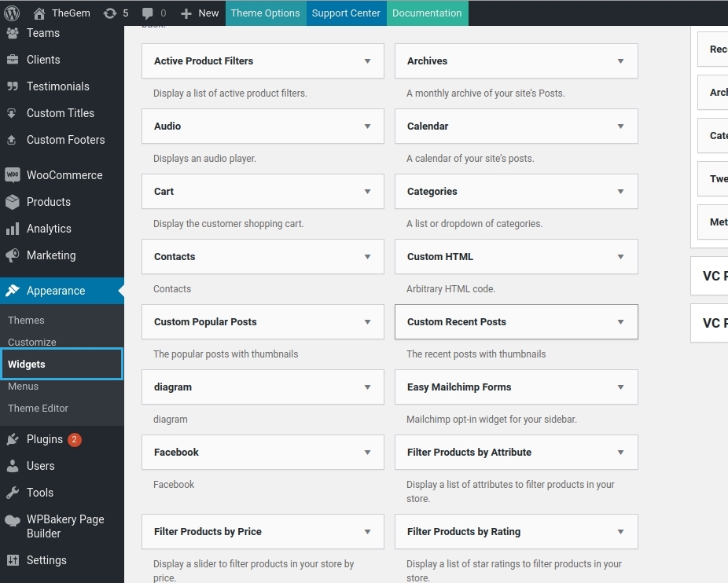Expand the Easy Mailchimp Forms widget
This screenshot has height=583, width=728.
[620, 387]
